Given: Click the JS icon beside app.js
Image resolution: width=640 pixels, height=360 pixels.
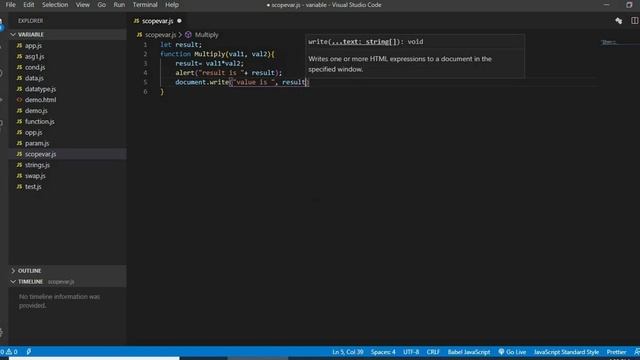Looking at the screenshot, I should [19, 46].
